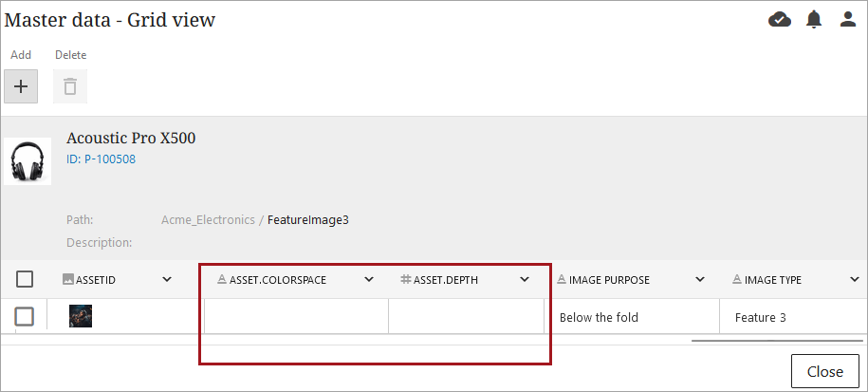The width and height of the screenshot is (868, 392).
Task: Open the user profile icon
Action: [x=848, y=19]
